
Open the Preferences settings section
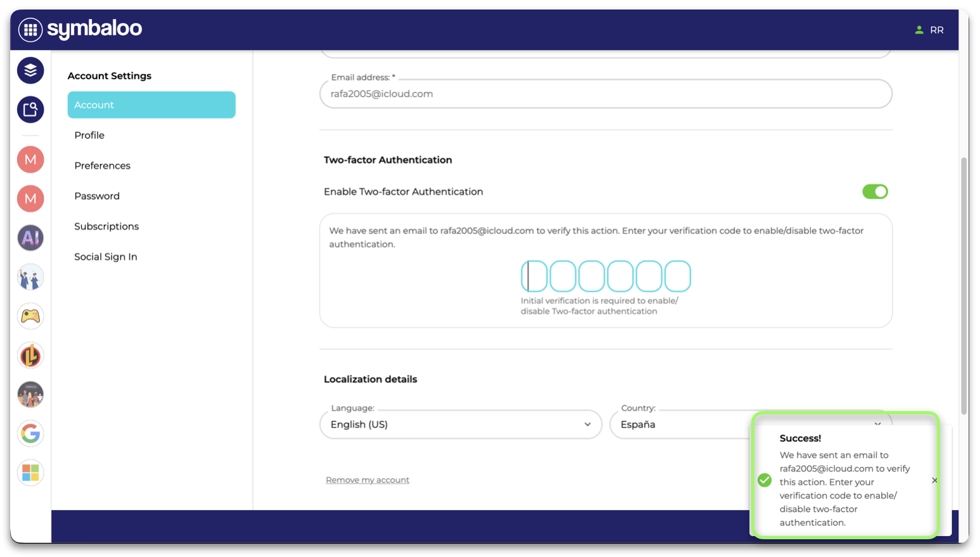102,166
